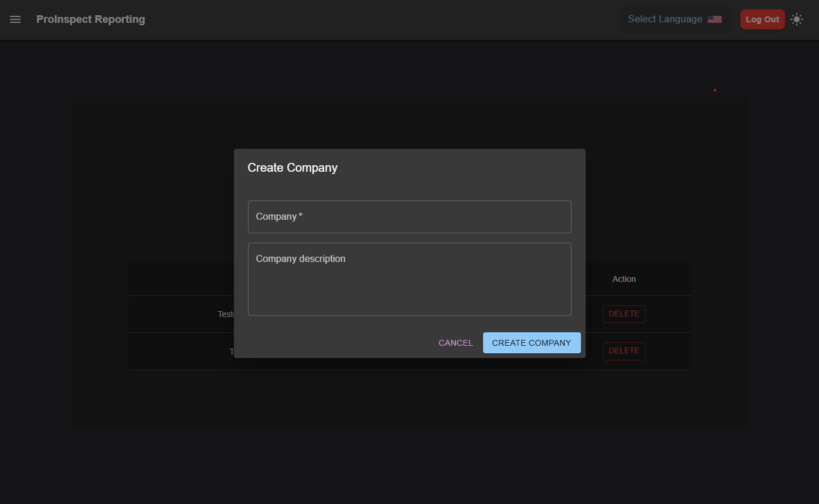
Task: Toggle light/dark theme sun icon
Action: click(796, 19)
